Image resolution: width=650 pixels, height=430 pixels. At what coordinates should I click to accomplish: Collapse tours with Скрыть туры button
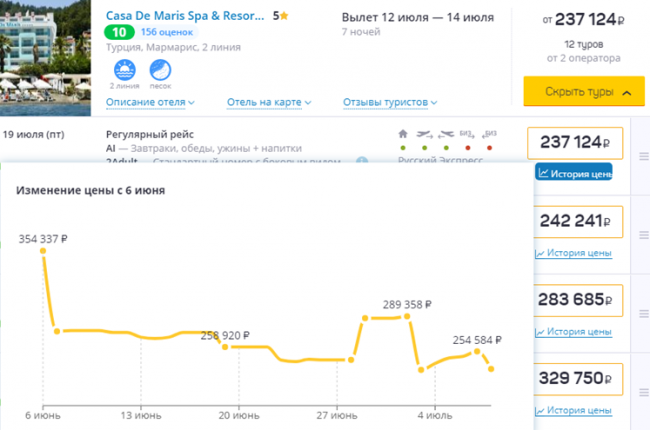(577, 93)
